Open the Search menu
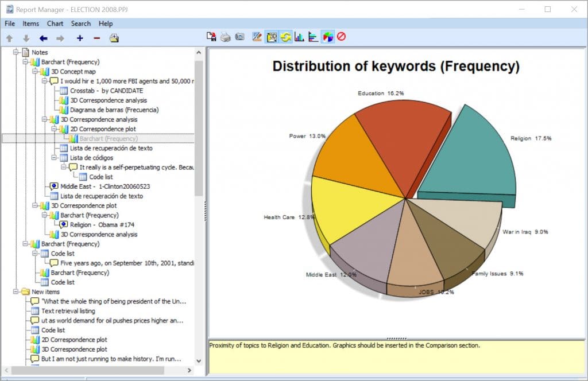Viewport: 588px width, 381px height. pos(80,24)
